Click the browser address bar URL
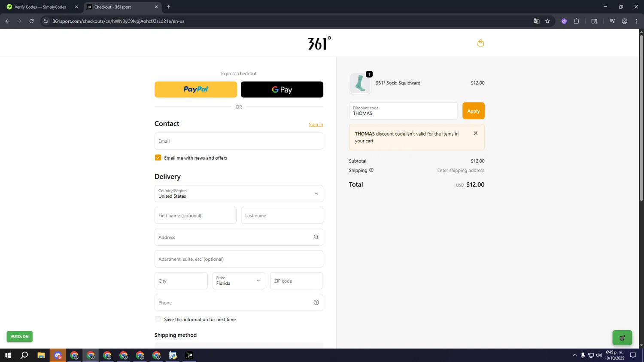Viewport: 644px width, 362px height. coord(118,21)
